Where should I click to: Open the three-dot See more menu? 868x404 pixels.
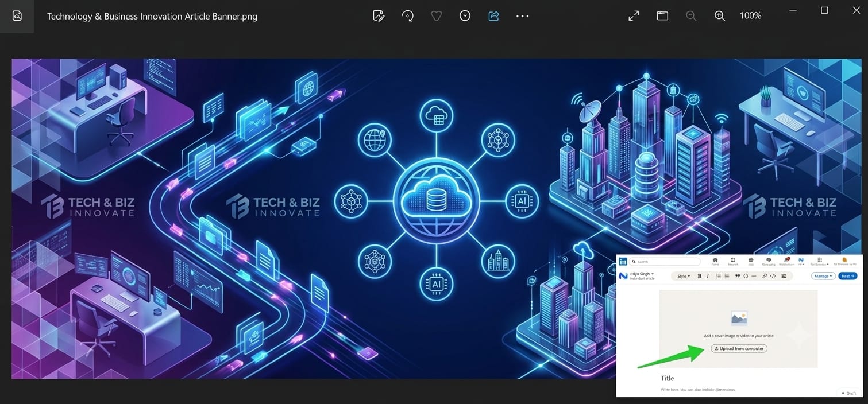(x=523, y=16)
